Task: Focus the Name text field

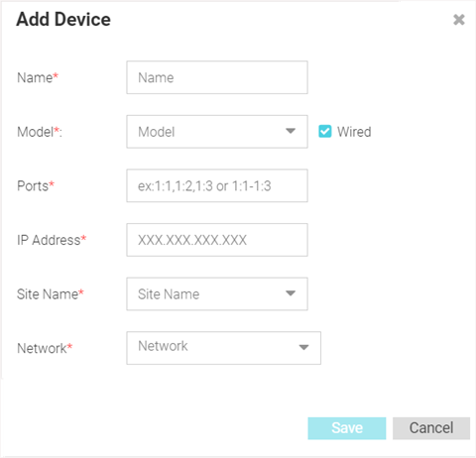Action: (217, 77)
